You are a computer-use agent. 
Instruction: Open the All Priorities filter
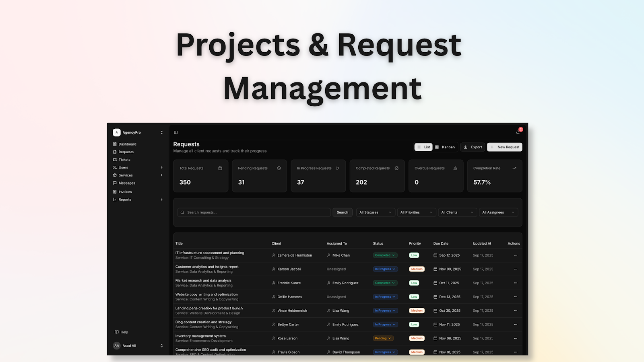tap(416, 212)
